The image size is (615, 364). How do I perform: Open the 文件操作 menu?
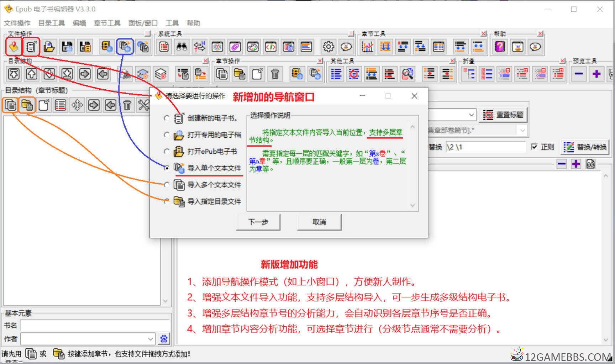point(17,23)
